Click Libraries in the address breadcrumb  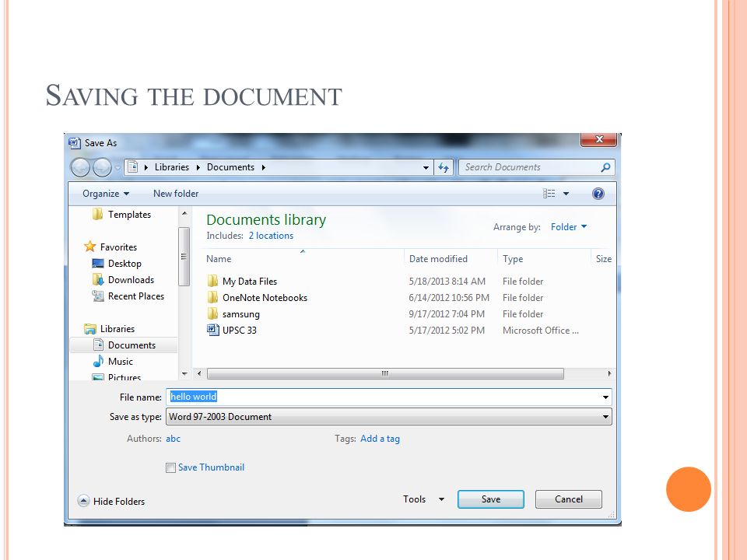pos(171,167)
